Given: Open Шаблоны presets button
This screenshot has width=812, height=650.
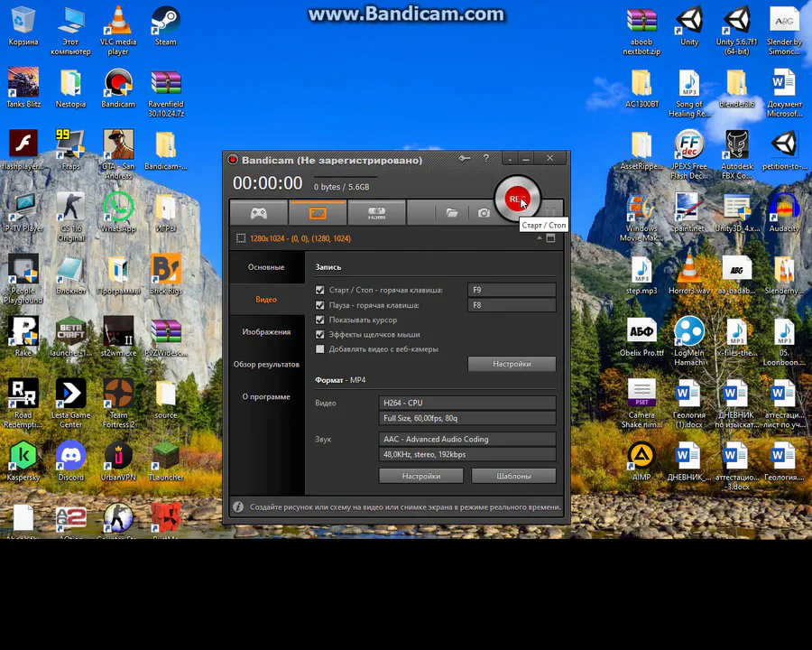Looking at the screenshot, I should click(513, 476).
